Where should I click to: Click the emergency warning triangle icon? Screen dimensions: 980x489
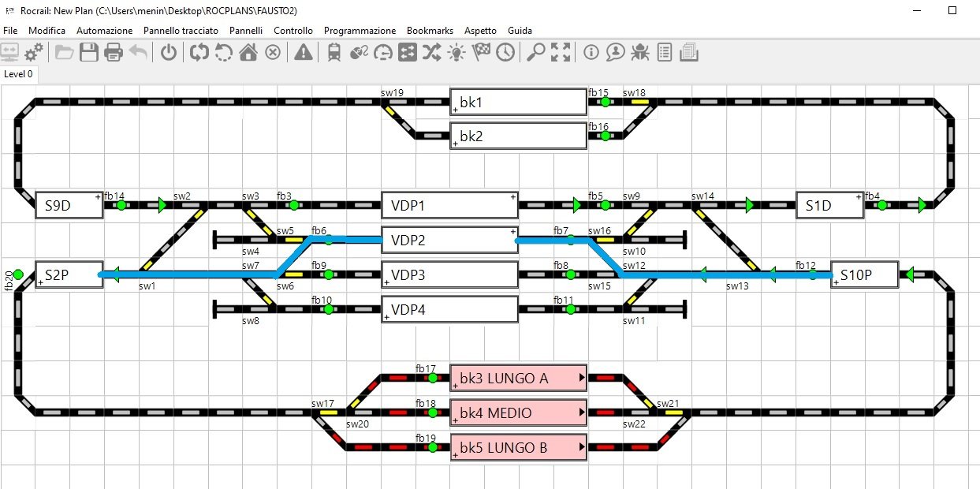coord(303,53)
